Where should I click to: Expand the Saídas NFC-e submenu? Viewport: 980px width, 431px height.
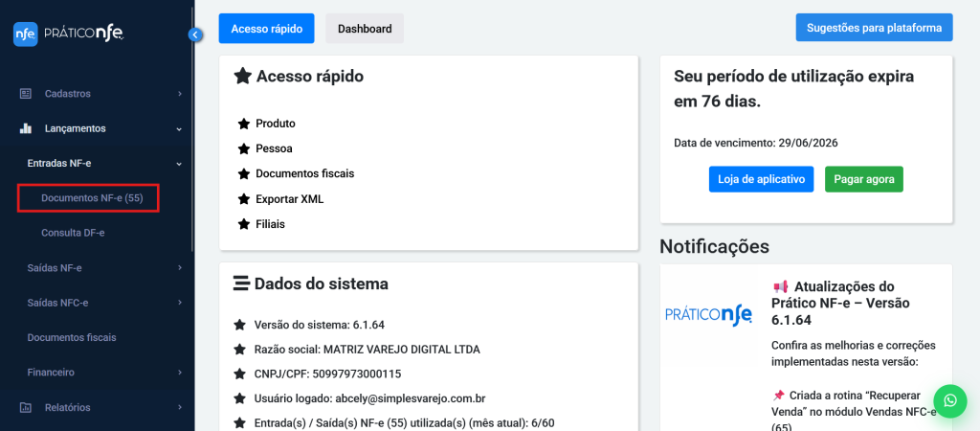click(179, 303)
